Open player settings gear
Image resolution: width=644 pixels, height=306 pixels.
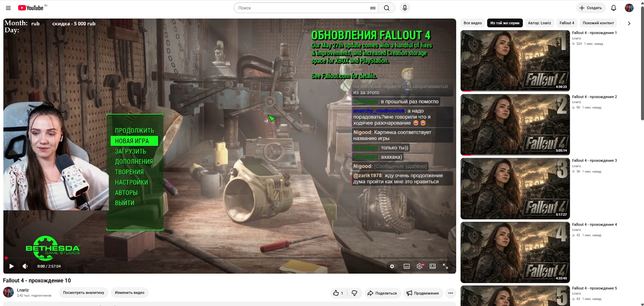pyautogui.click(x=419, y=266)
